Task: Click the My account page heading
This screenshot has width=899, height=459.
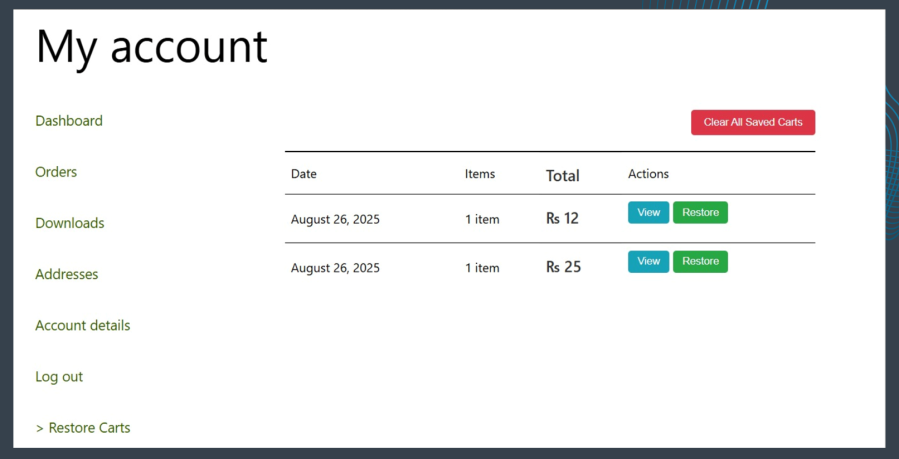Action: pyautogui.click(x=152, y=47)
